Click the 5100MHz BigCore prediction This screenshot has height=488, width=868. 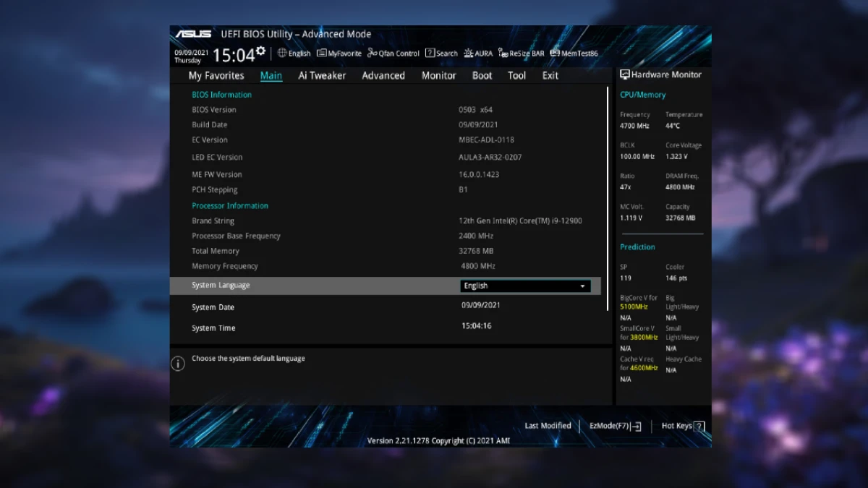coord(634,307)
